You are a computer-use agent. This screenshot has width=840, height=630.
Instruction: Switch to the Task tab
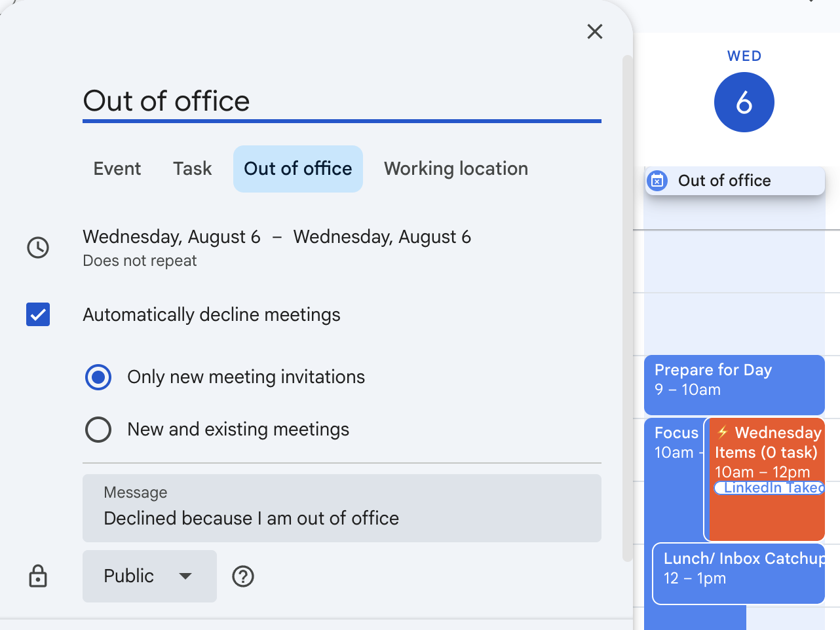tap(192, 169)
